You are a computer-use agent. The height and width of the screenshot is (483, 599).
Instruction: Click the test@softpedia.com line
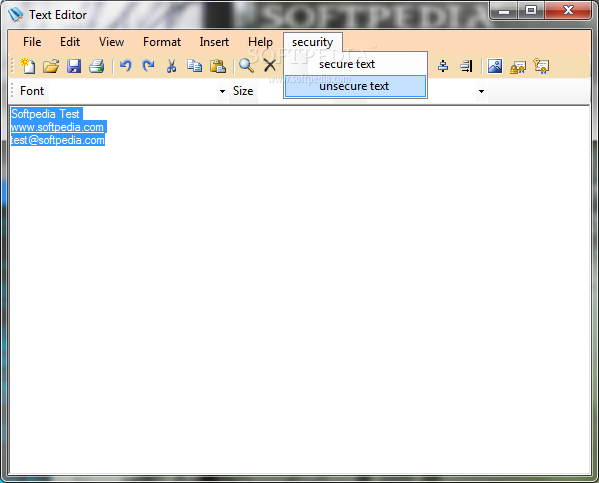tap(58, 140)
